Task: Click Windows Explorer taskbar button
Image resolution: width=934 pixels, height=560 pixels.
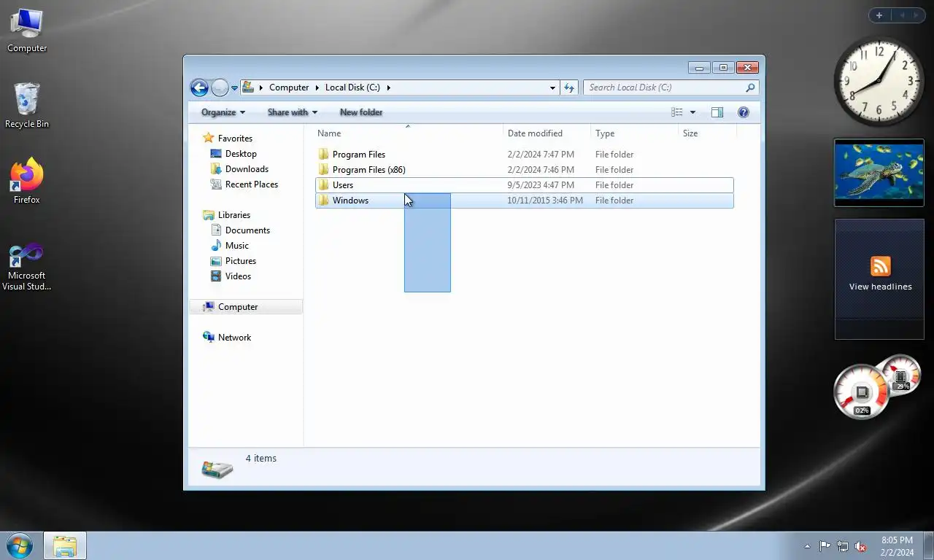Action: [x=65, y=546]
